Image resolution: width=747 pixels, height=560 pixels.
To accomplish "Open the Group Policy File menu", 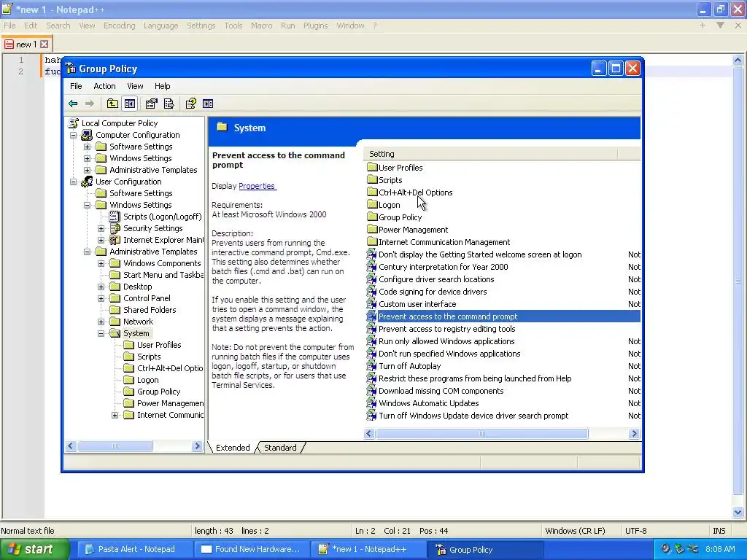I will (x=76, y=86).
